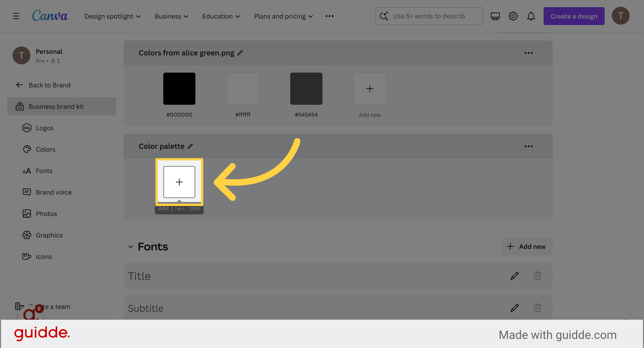Open the Education menu
The width and height of the screenshot is (644, 348).
tap(221, 16)
